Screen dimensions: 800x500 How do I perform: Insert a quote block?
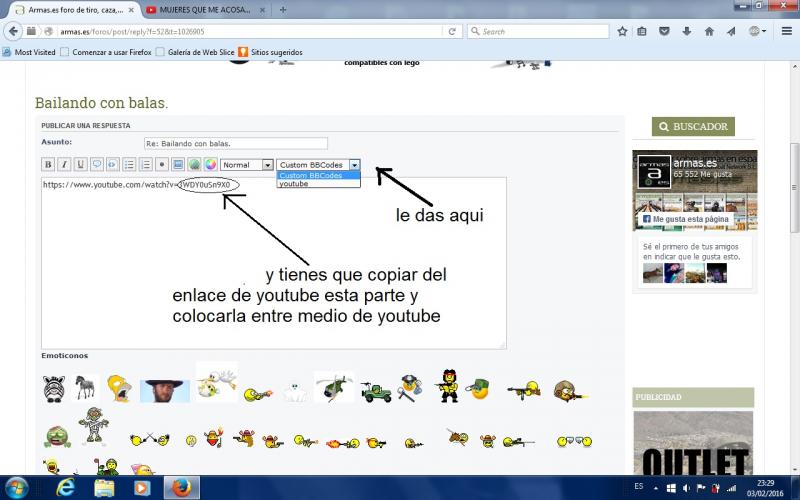97,164
